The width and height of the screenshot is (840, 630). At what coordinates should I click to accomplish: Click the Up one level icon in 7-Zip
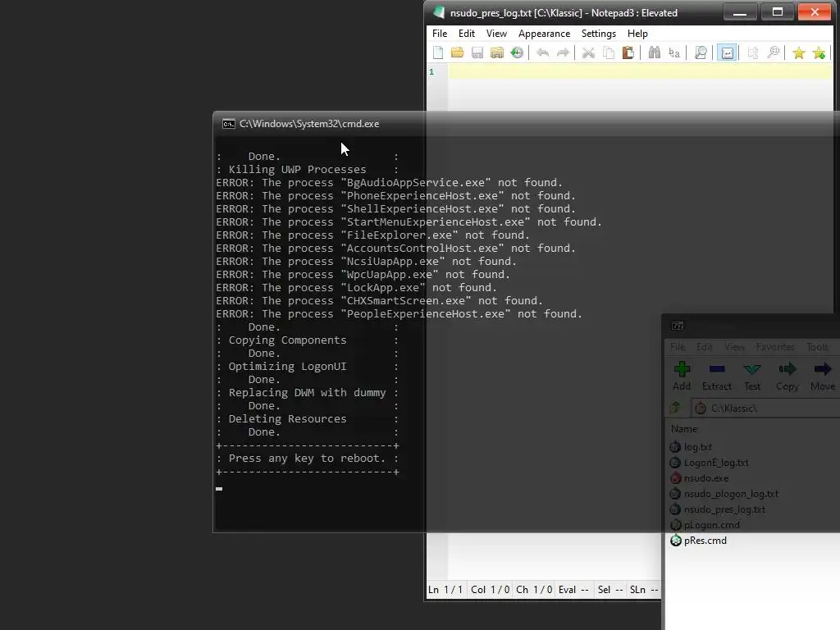click(676, 409)
